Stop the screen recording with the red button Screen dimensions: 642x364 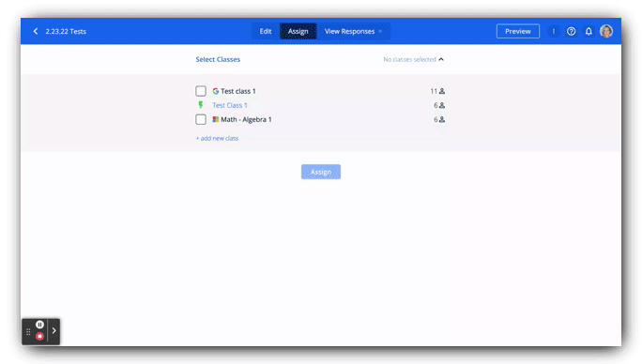pos(39,336)
